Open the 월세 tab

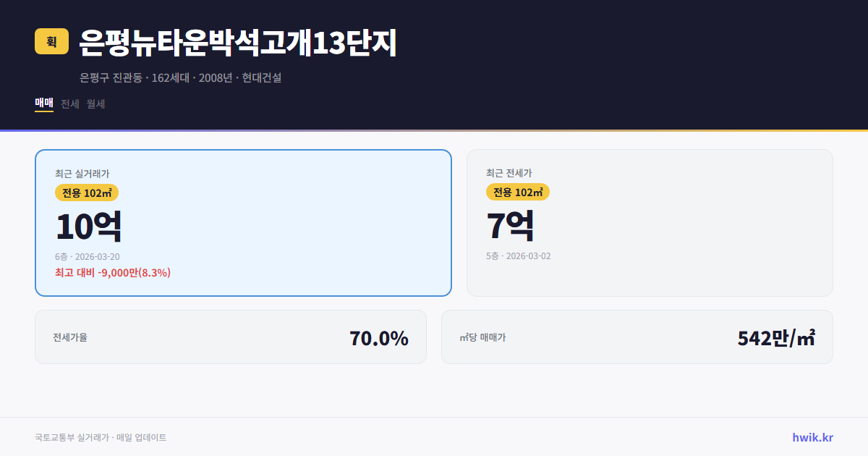94,104
